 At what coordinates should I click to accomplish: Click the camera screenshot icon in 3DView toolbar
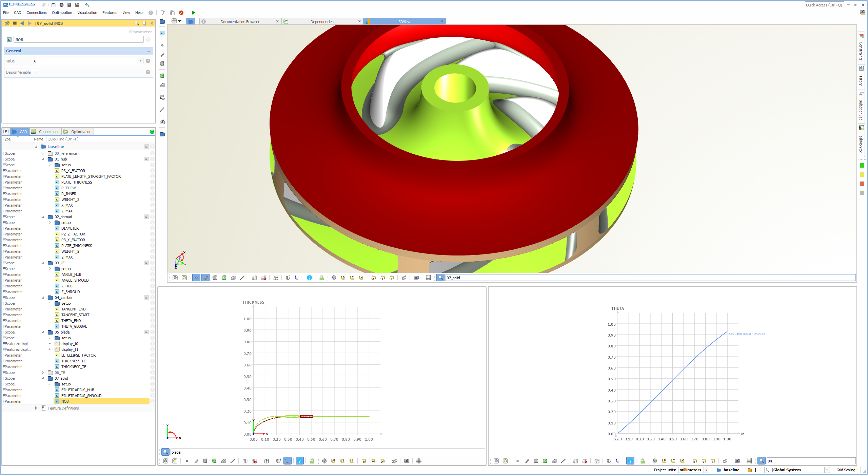click(416, 278)
